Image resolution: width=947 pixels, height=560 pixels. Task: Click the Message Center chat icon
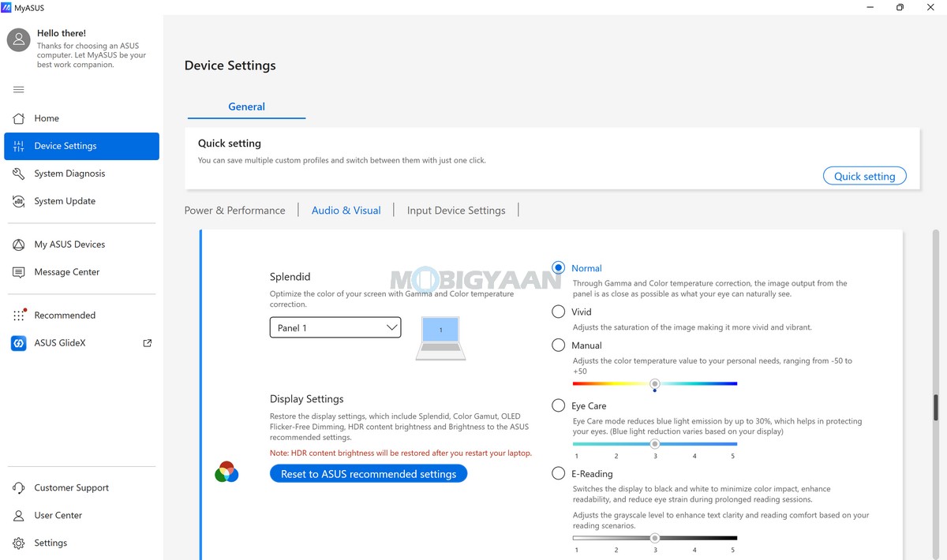[19, 272]
